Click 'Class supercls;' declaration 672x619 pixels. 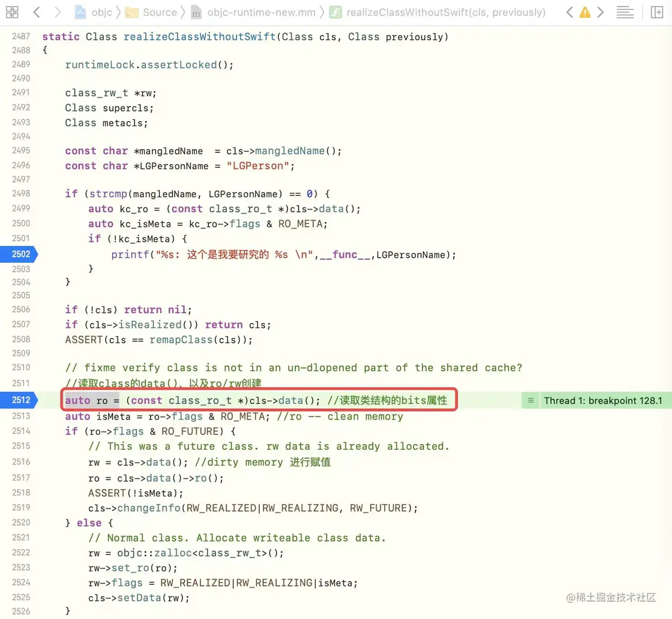pos(109,108)
